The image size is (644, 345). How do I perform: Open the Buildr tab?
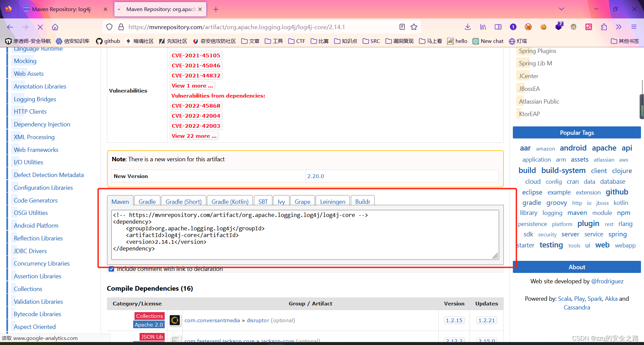point(363,202)
